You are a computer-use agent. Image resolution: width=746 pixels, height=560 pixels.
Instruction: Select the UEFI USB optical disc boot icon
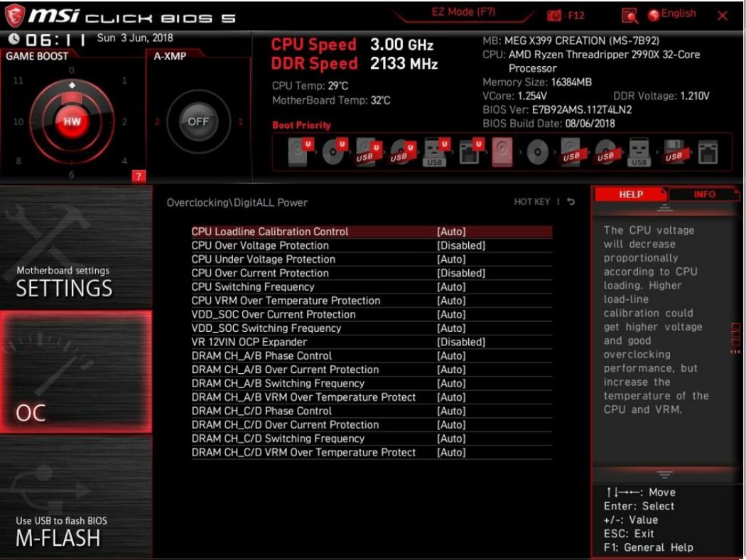403,152
